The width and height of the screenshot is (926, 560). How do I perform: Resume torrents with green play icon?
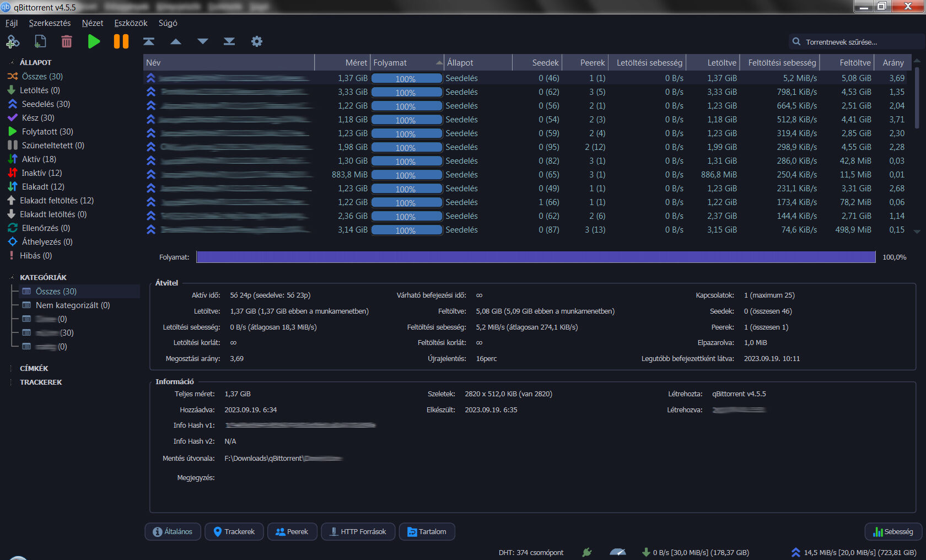94,41
